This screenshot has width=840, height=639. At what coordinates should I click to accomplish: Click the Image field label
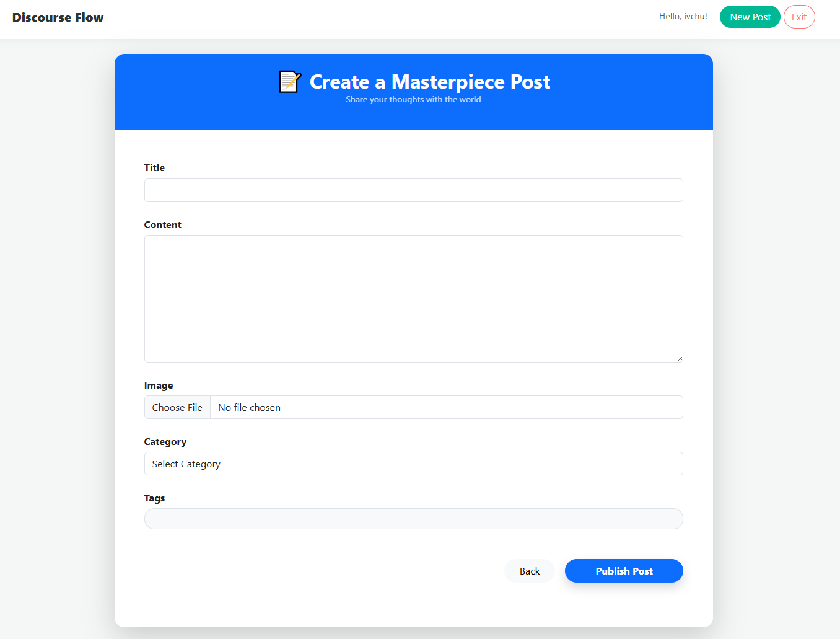point(159,385)
